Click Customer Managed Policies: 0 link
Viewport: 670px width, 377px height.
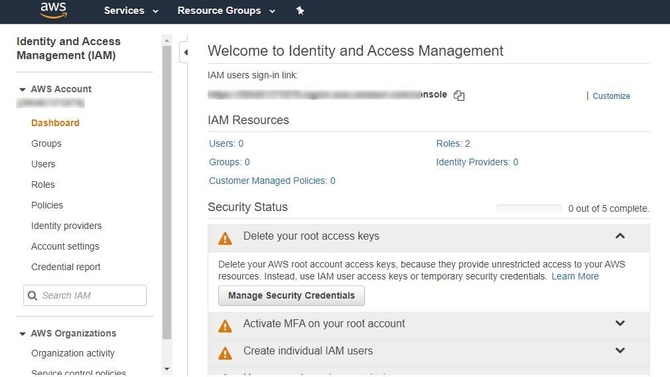click(272, 181)
